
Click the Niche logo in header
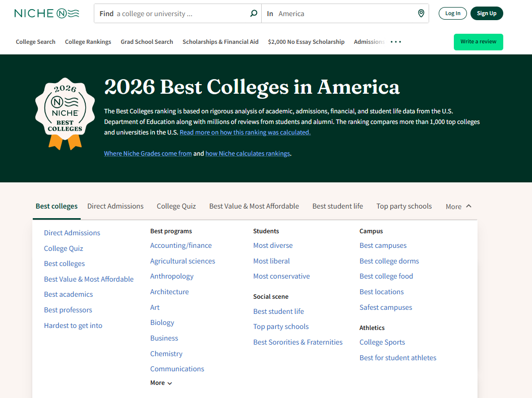tap(47, 14)
